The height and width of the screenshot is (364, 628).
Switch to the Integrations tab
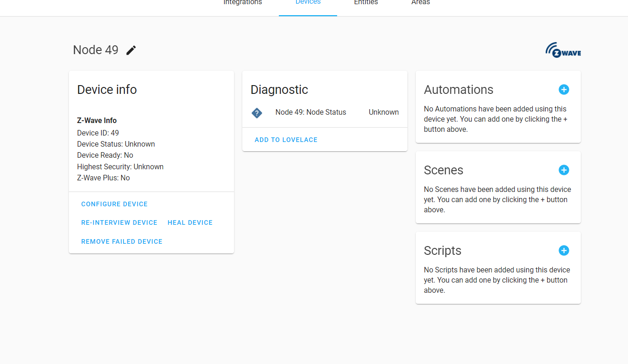pos(243,3)
